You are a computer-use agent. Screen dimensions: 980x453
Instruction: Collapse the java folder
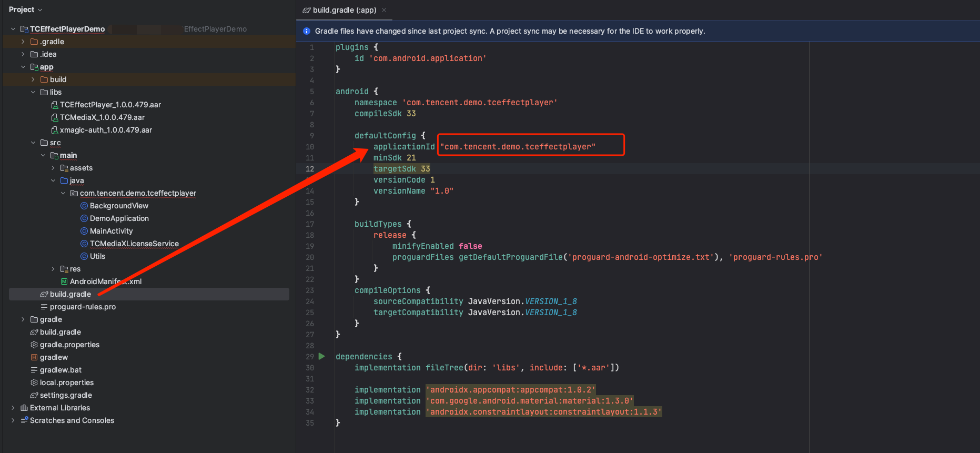pyautogui.click(x=53, y=180)
